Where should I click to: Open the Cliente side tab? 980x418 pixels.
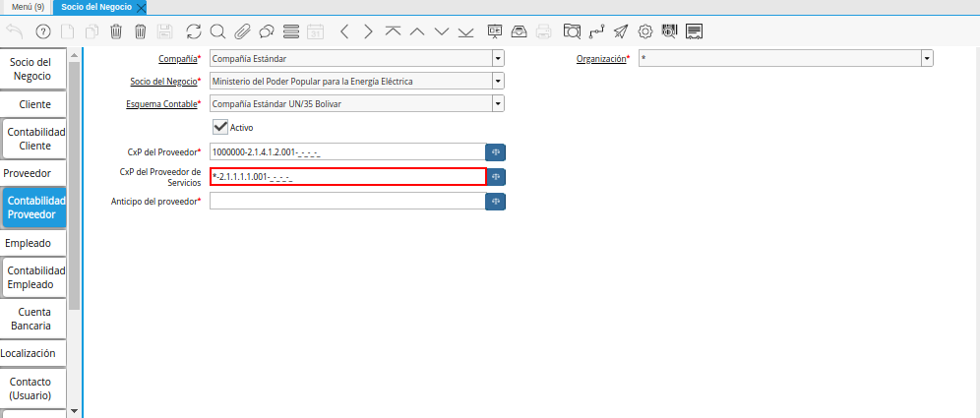(x=33, y=104)
